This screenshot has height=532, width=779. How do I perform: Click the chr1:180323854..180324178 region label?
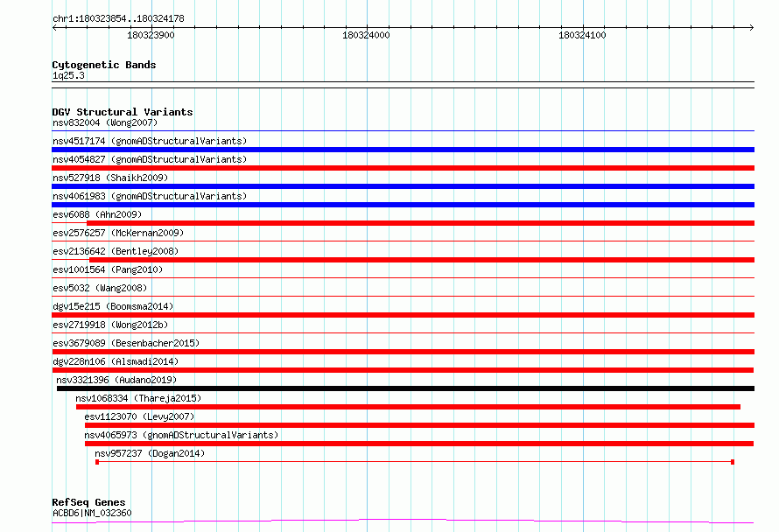[x=118, y=18]
